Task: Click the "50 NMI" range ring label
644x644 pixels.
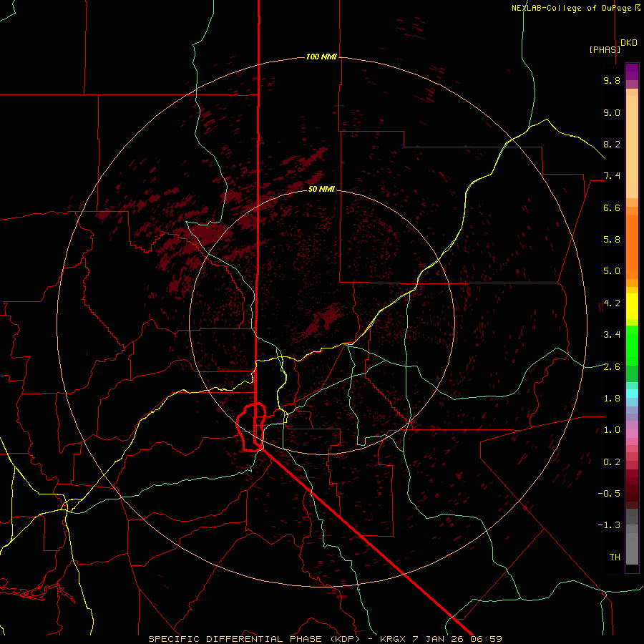Action: click(x=321, y=189)
